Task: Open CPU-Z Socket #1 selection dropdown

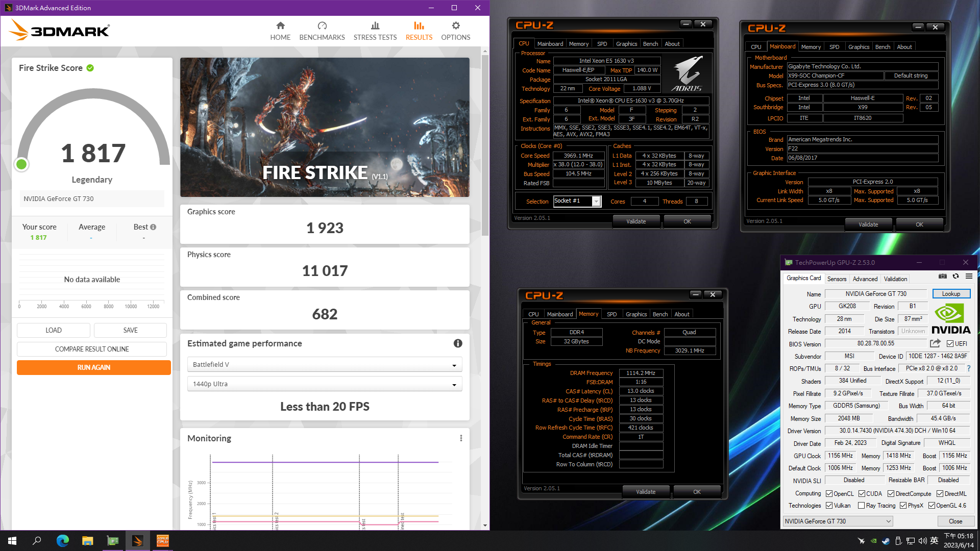Action: [x=577, y=201]
